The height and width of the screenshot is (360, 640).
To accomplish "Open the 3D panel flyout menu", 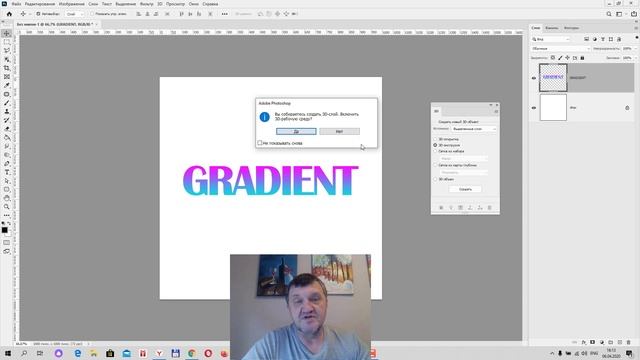I will click(x=496, y=111).
